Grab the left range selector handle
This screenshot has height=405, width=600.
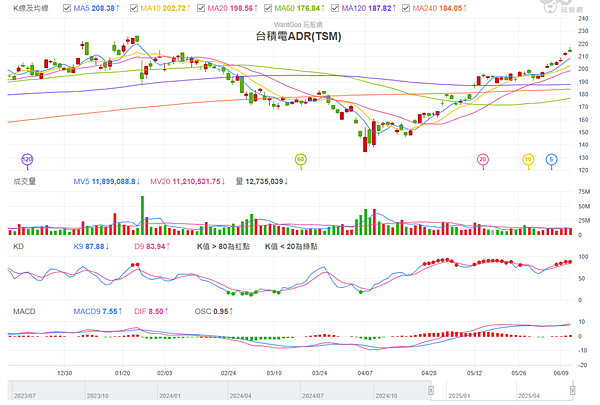pyautogui.click(x=431, y=390)
